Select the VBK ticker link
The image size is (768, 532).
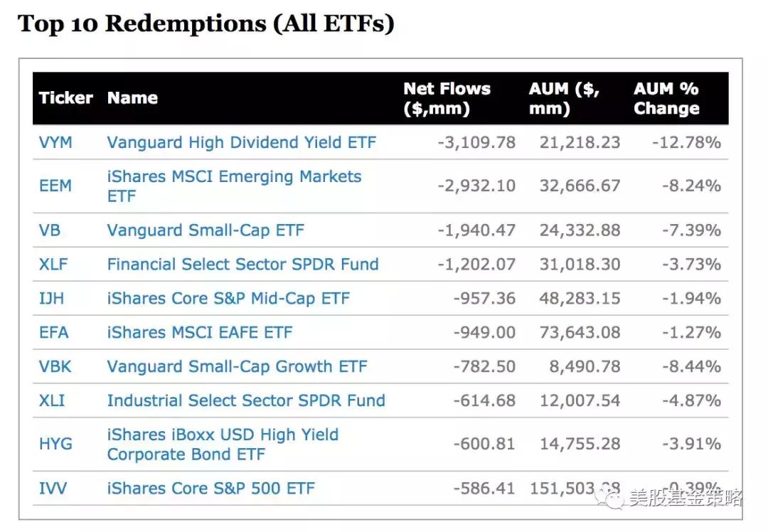pyautogui.click(x=55, y=367)
